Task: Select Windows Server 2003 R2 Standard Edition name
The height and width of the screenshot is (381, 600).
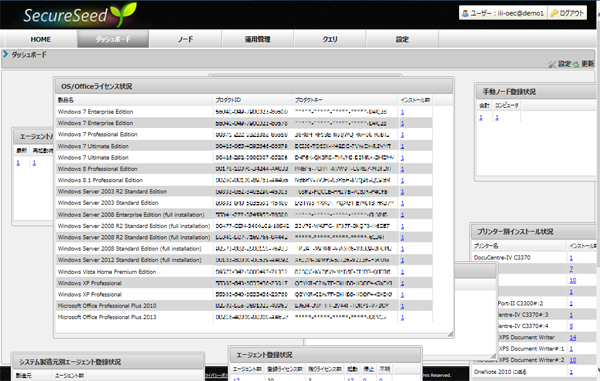Action: (x=112, y=192)
